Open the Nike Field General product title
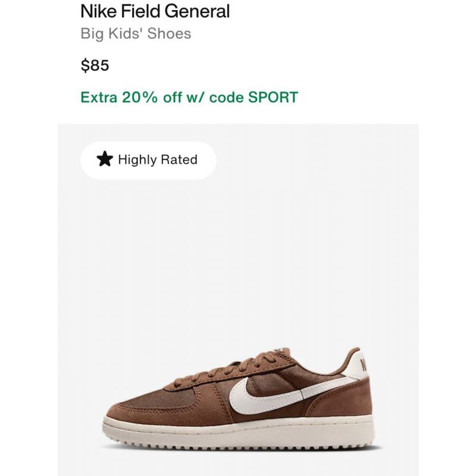The width and height of the screenshot is (476, 476). 155,11
